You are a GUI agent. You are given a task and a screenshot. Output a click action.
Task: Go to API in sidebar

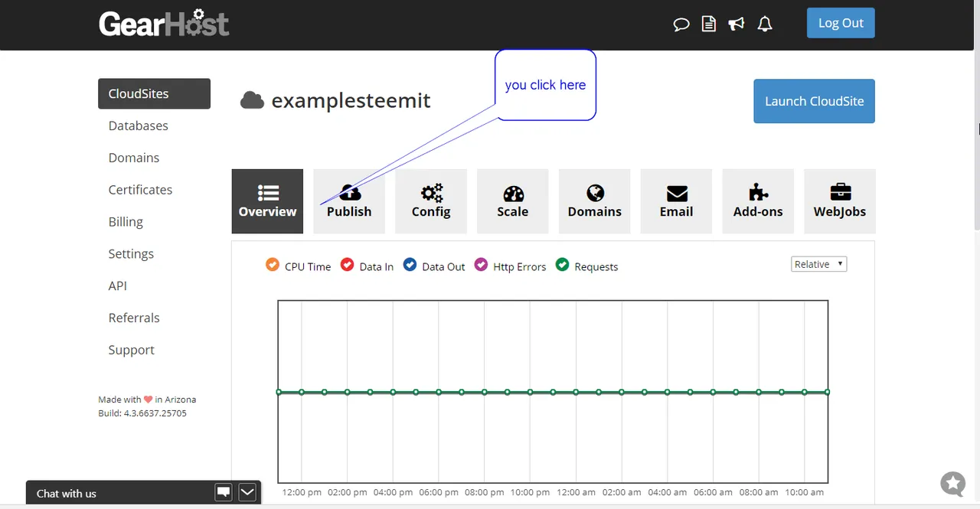118,285
